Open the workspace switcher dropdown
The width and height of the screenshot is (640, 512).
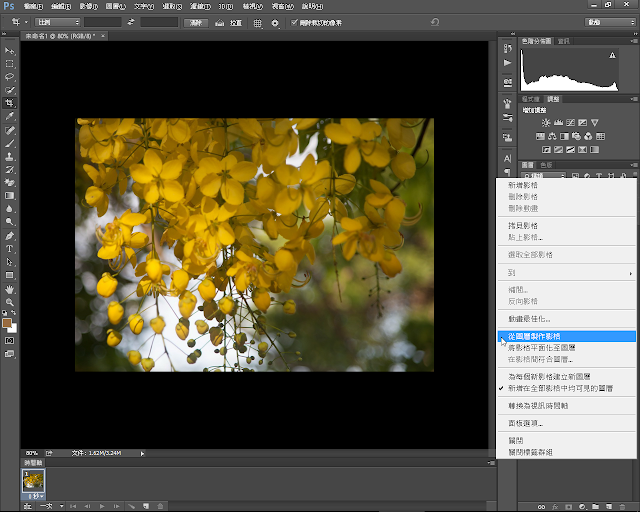(x=611, y=22)
